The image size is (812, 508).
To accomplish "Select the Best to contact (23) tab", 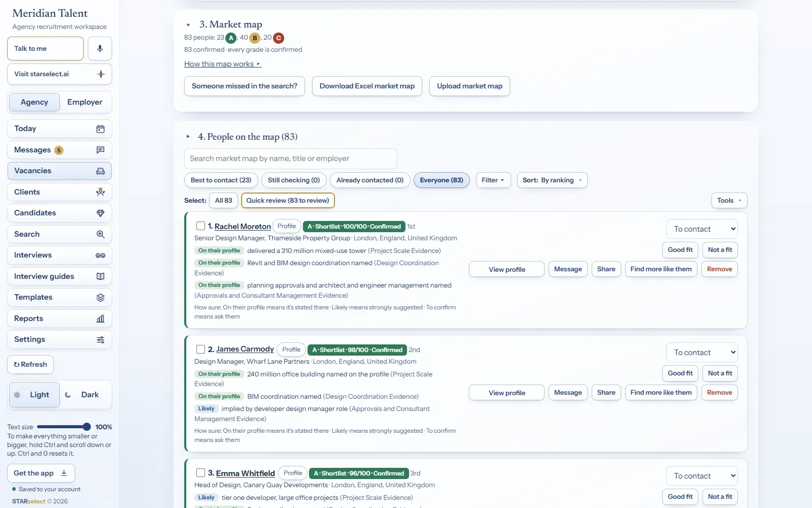I will [x=221, y=180].
